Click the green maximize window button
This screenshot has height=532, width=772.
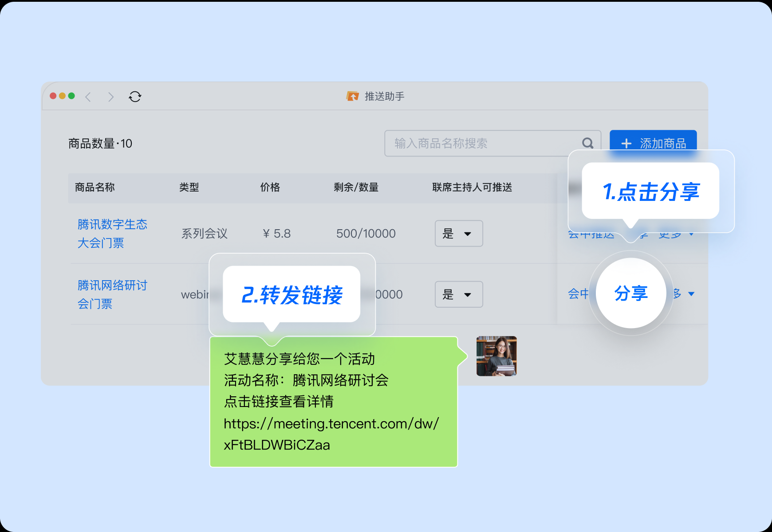[x=71, y=96]
